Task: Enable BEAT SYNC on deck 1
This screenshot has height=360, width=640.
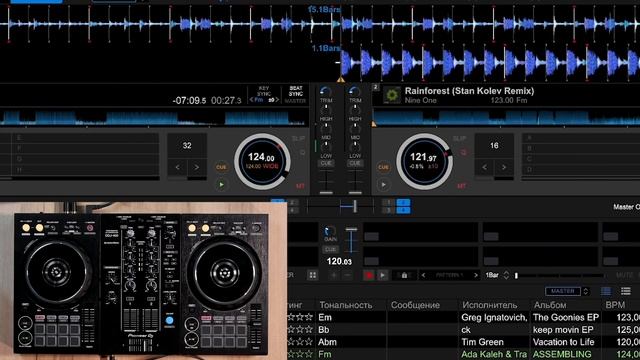Action: coord(296,91)
